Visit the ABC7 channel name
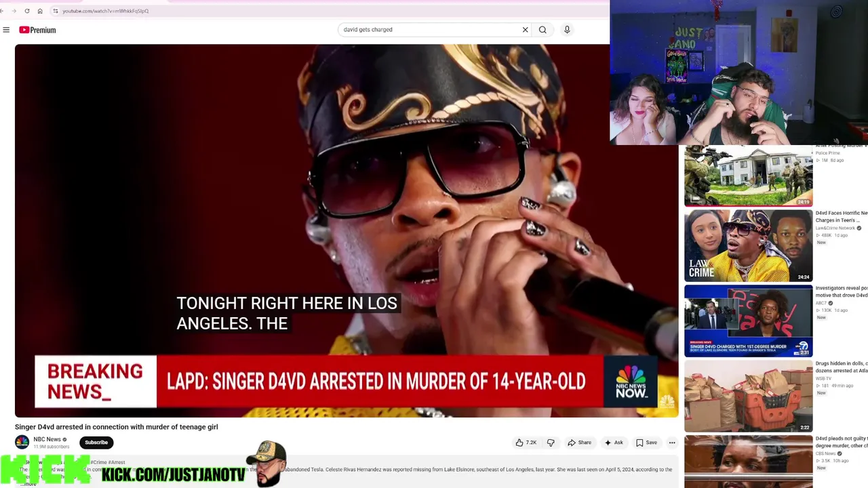 (821, 304)
